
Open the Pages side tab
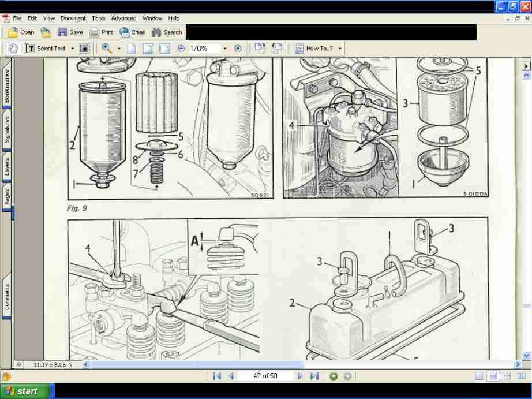6,197
